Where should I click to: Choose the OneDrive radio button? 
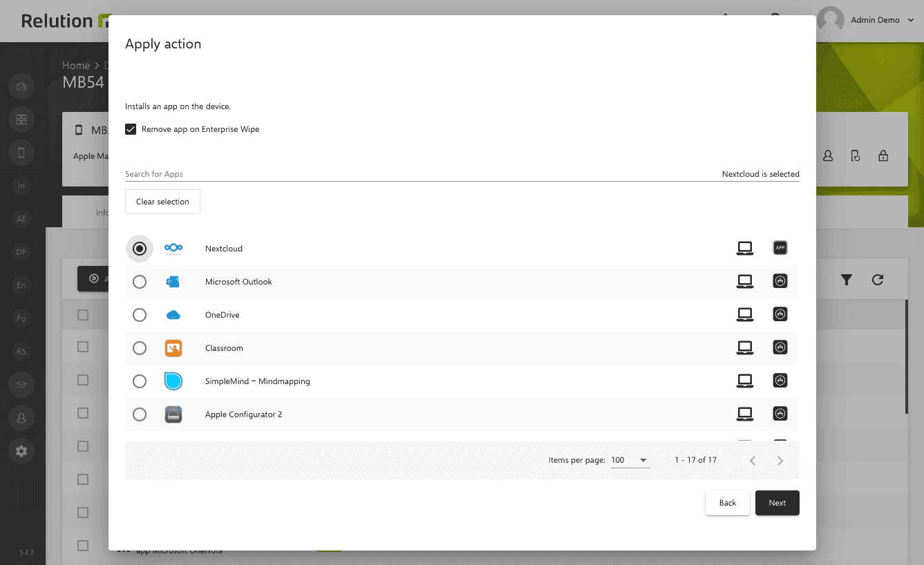click(x=140, y=315)
